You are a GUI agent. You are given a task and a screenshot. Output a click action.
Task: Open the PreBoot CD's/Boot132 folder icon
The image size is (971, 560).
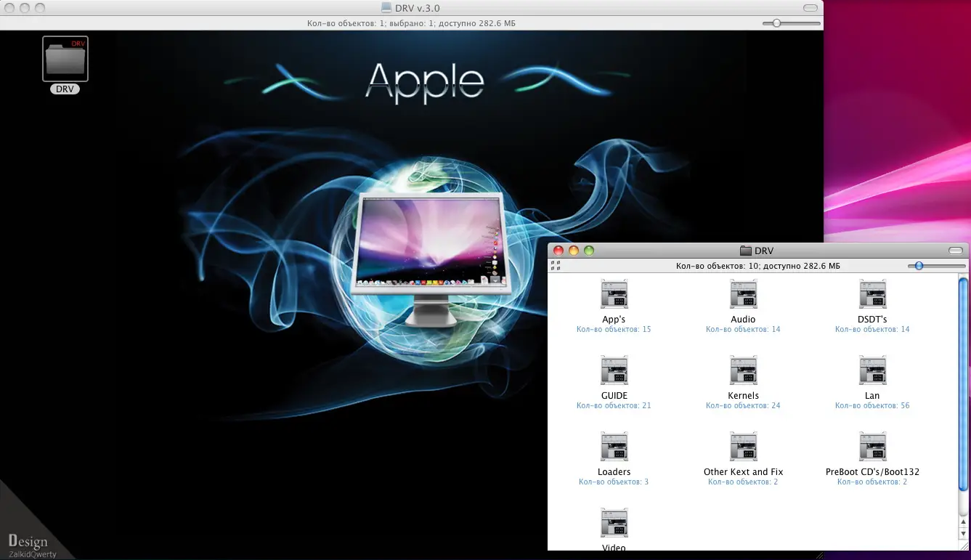[x=872, y=447]
